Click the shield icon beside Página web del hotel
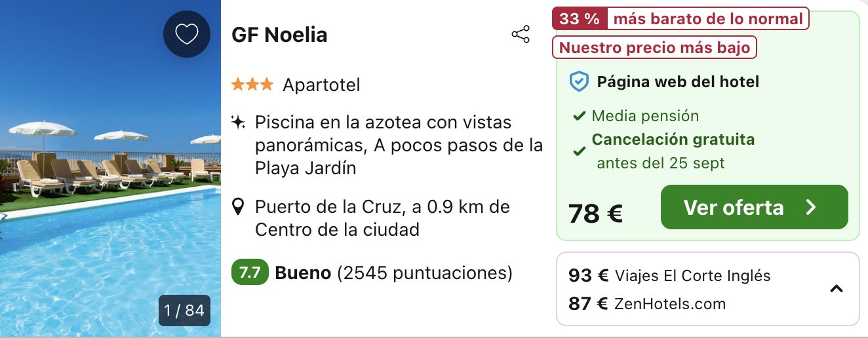 [x=579, y=82]
